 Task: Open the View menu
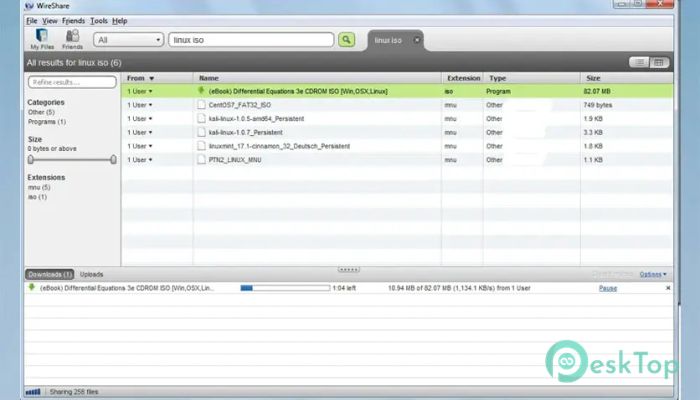50,21
